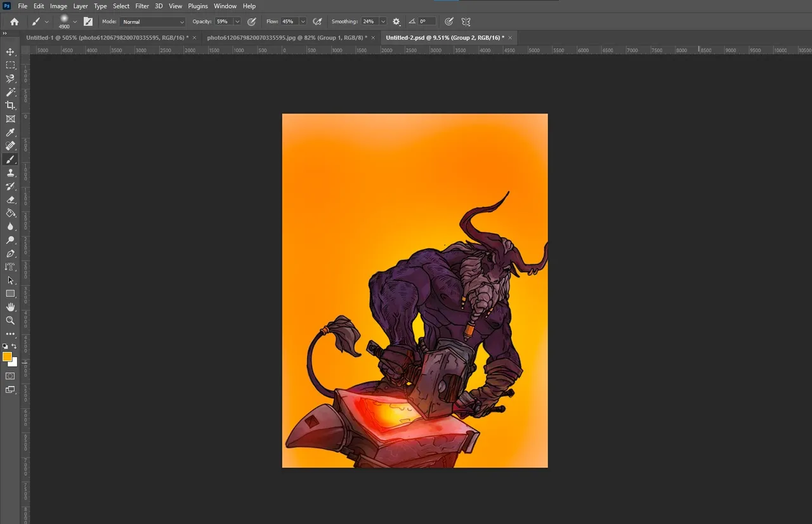This screenshot has height=524, width=812.
Task: Click the orange foreground color swatch
Action: click(7, 357)
